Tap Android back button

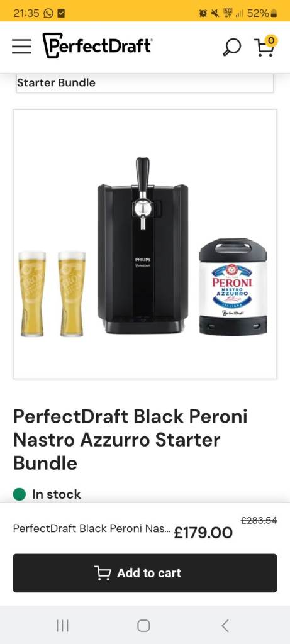click(225, 626)
